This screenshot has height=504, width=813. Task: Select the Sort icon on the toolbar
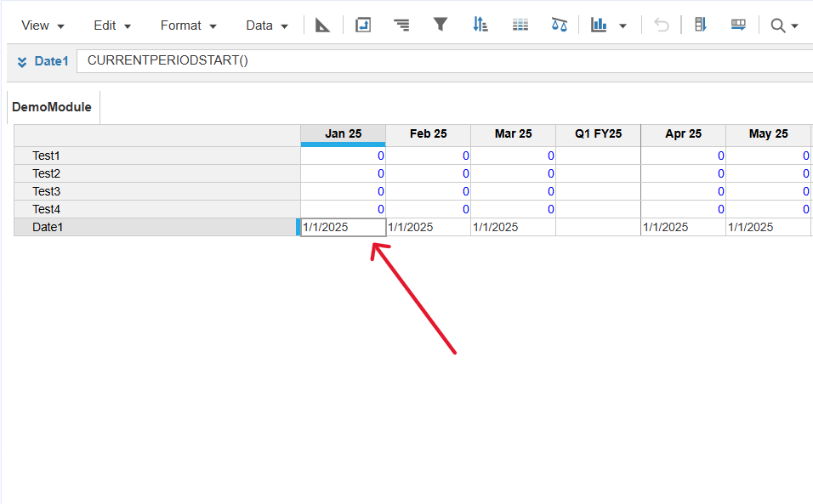[480, 24]
